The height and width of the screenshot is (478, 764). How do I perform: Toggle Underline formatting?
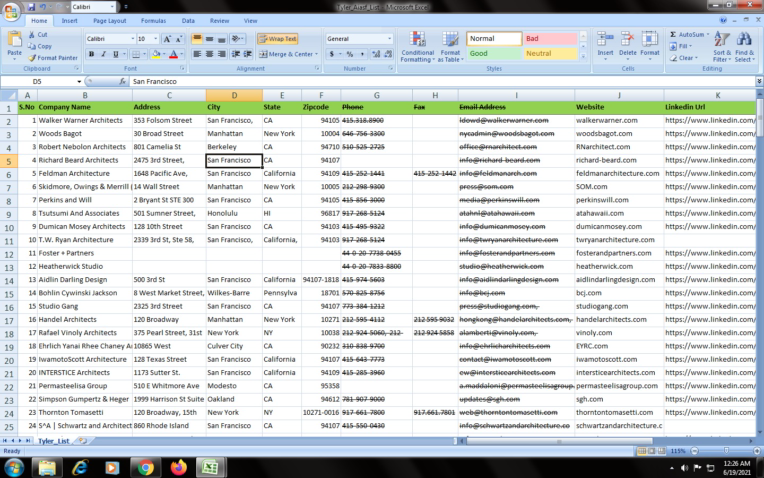pyautogui.click(x=115, y=54)
